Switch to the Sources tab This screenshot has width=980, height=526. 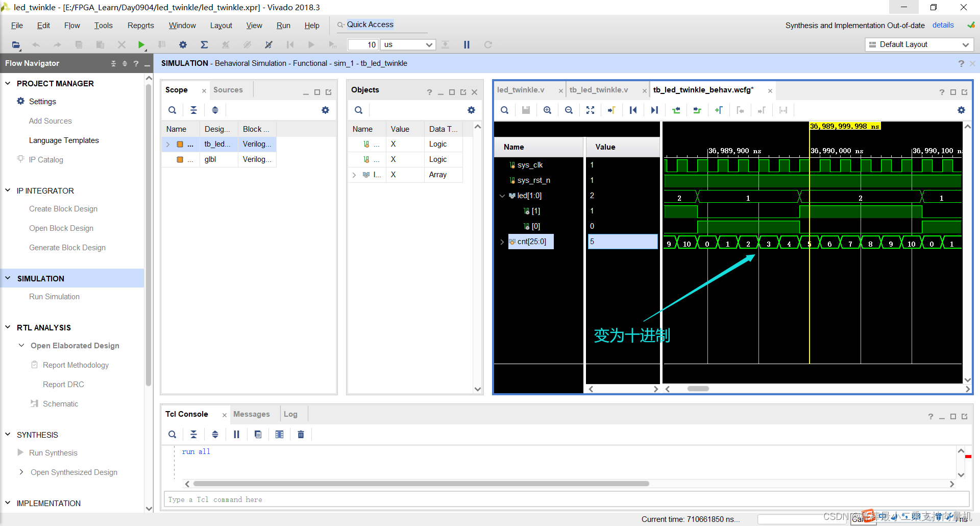tap(228, 90)
